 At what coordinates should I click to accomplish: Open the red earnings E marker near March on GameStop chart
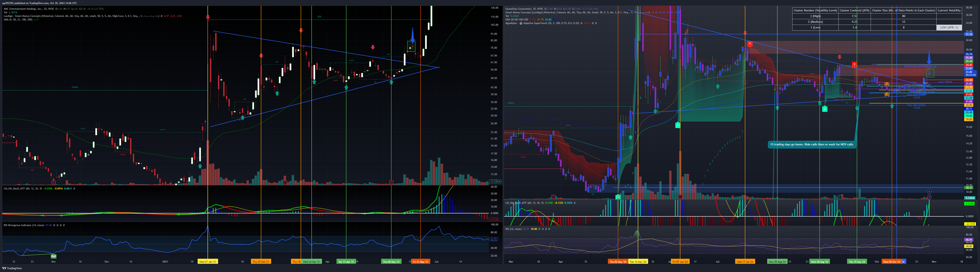[x=553, y=197]
